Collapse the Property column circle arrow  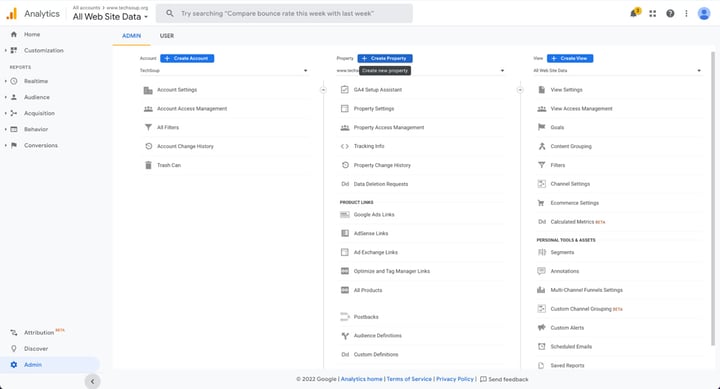click(x=520, y=90)
